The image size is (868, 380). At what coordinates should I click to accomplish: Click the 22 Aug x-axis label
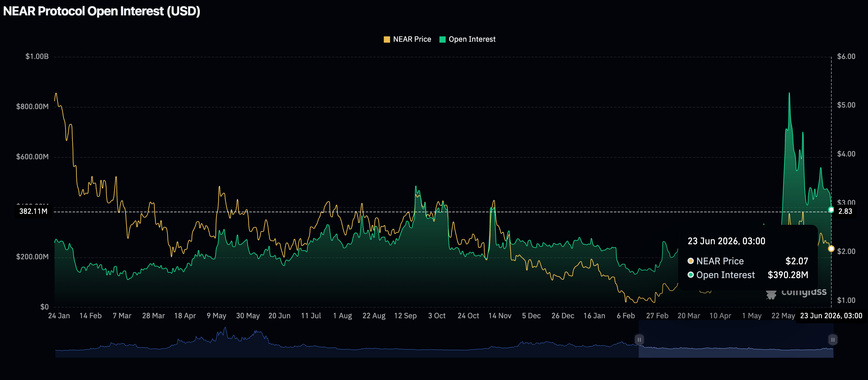(x=374, y=316)
